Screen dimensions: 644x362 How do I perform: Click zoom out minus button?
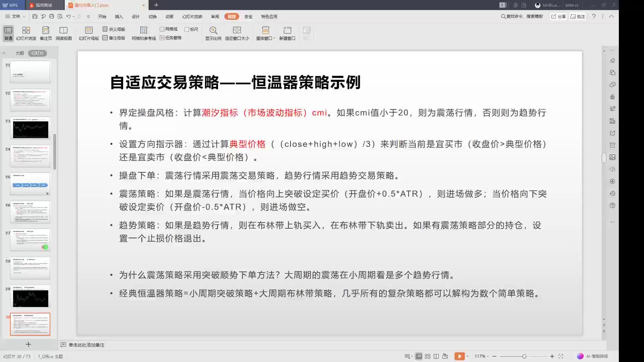[494, 356]
